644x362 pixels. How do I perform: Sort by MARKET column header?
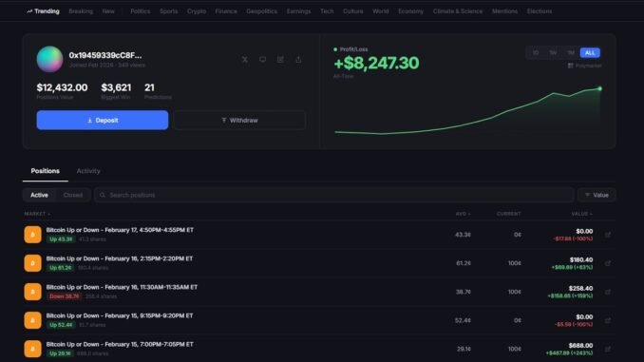pos(37,214)
